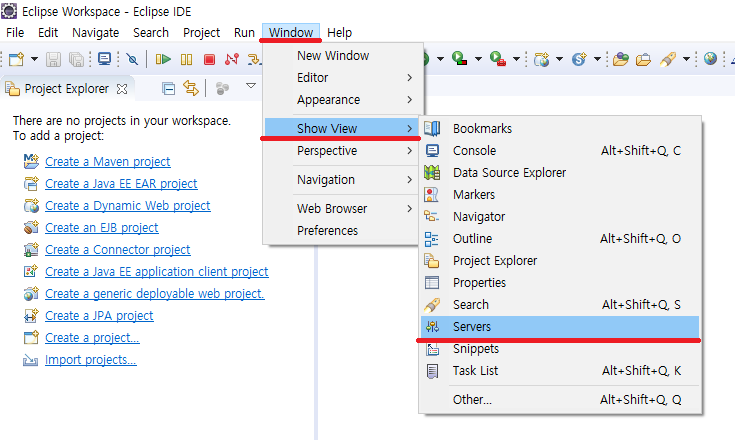Image resolution: width=735 pixels, height=440 pixels.
Task: Open the Run menu
Action: 244,33
